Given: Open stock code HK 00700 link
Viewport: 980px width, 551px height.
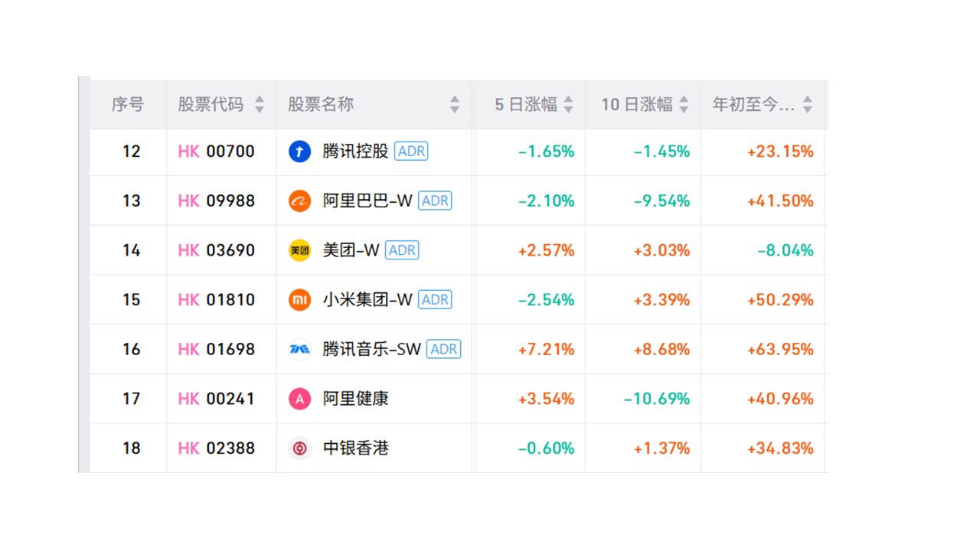Looking at the screenshot, I should [x=216, y=152].
